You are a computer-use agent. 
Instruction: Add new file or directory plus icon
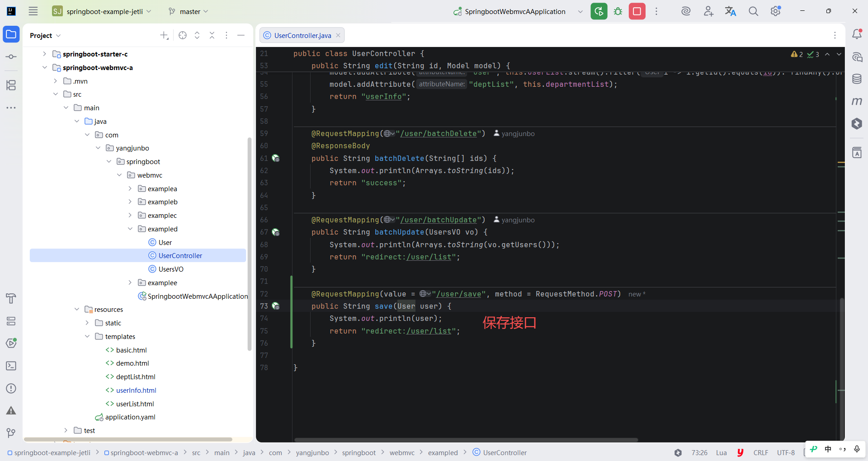click(165, 35)
